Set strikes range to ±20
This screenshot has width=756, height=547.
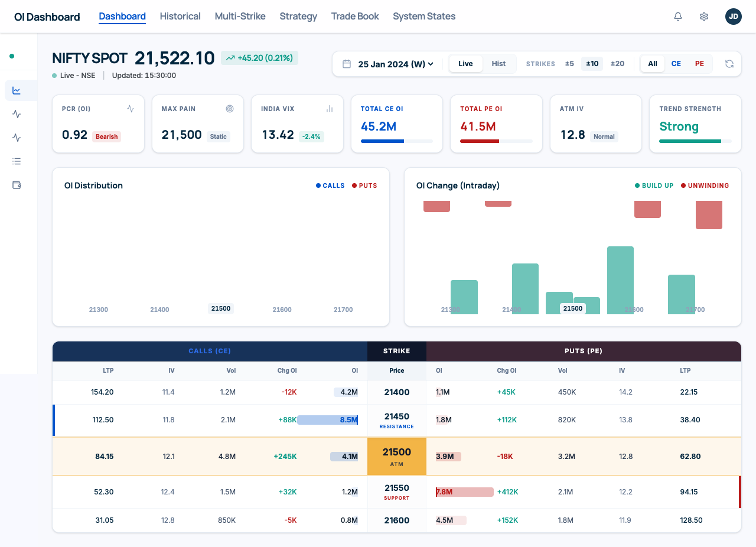click(617, 64)
